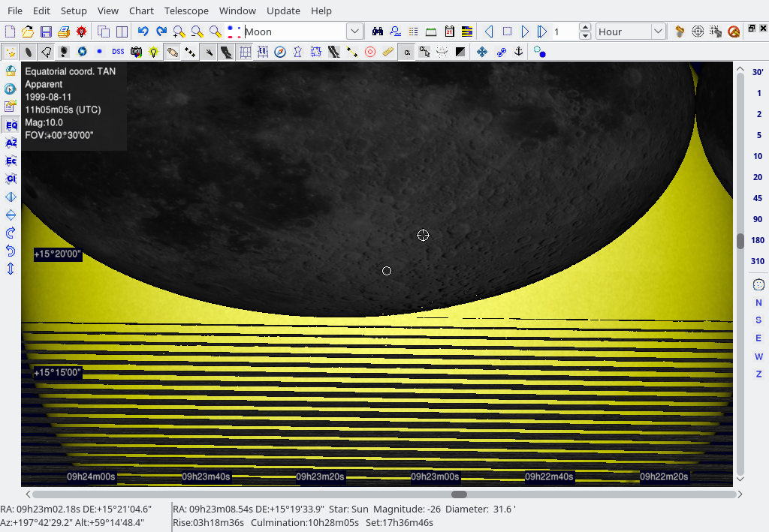Click the time step value field

coord(565,32)
